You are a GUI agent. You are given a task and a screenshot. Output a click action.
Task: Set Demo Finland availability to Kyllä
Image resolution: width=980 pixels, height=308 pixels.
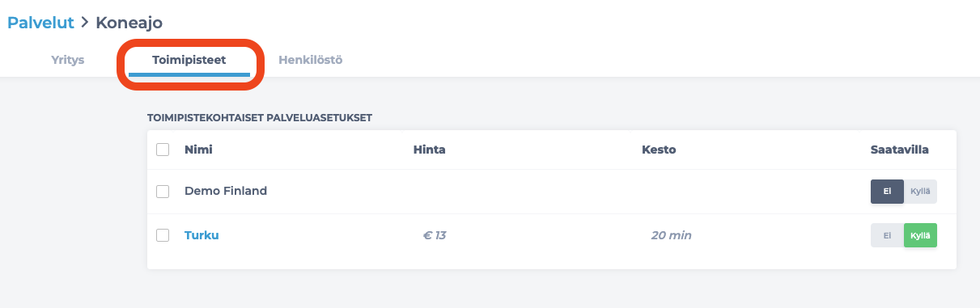click(x=920, y=192)
